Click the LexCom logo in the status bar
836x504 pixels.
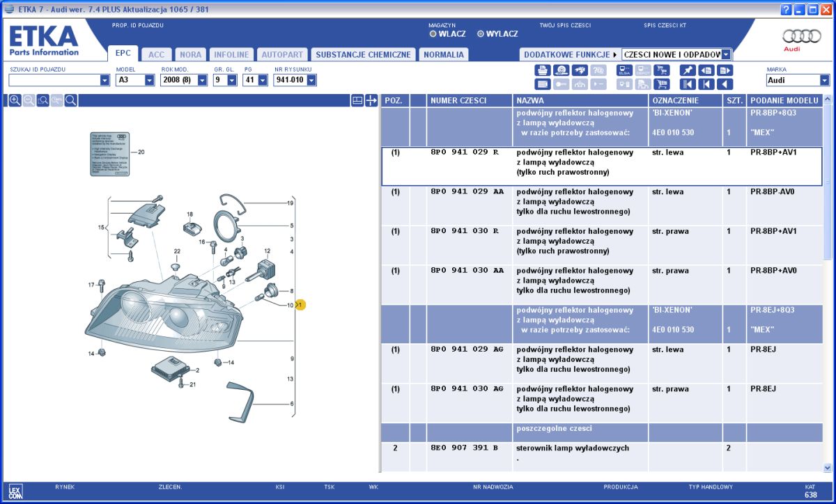tap(15, 490)
